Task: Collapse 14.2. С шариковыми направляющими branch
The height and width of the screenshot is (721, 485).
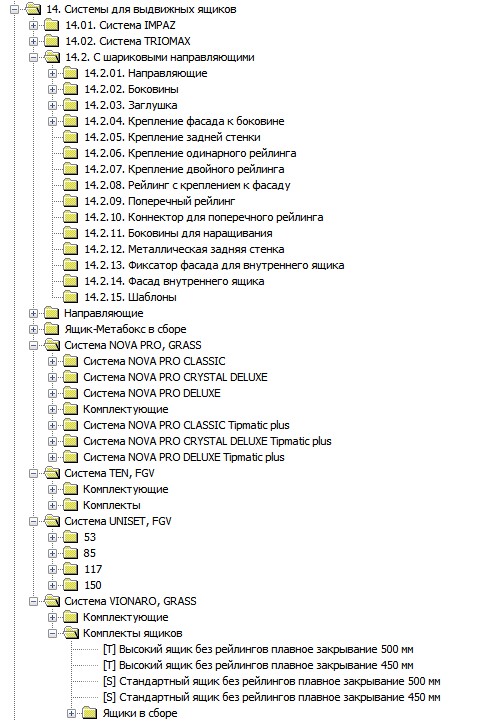Action: [x=33, y=57]
